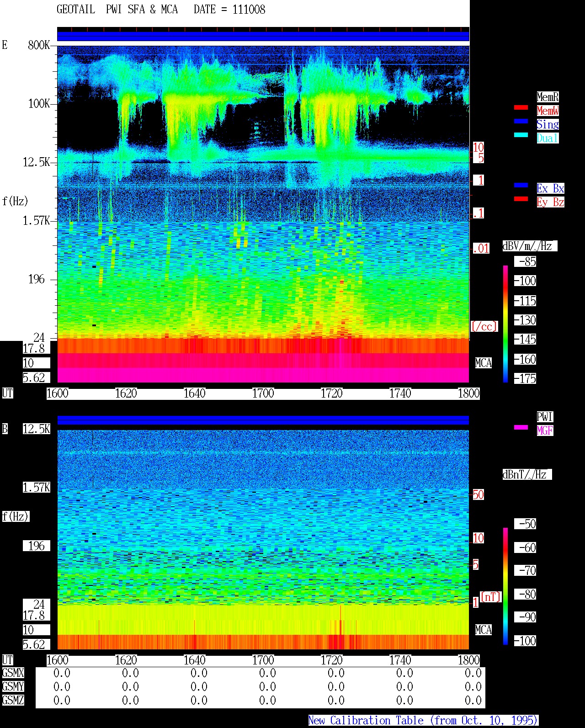585x728 pixels.
Task: Click the 1640 UT tick under B spectrogram
Action: [194, 660]
